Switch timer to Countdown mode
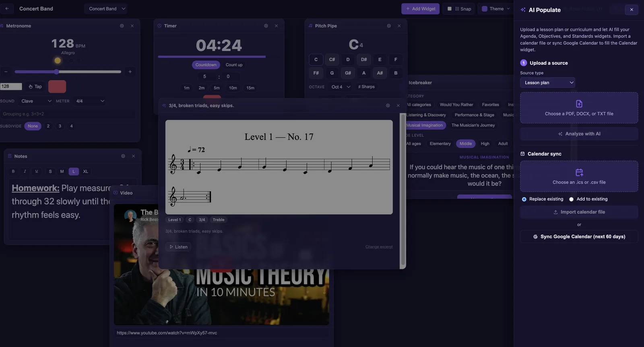The image size is (644, 347). pyautogui.click(x=206, y=65)
